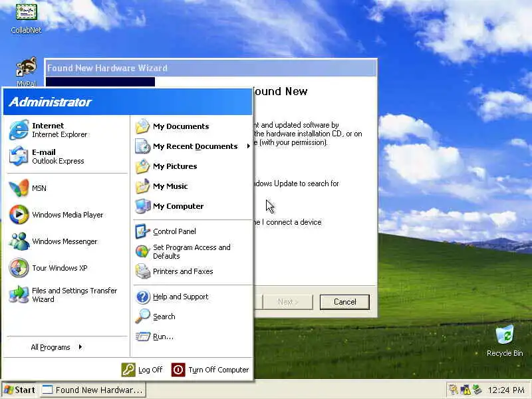This screenshot has width=532, height=399.
Task: Click My Recent Documents icon
Action: coord(142,146)
